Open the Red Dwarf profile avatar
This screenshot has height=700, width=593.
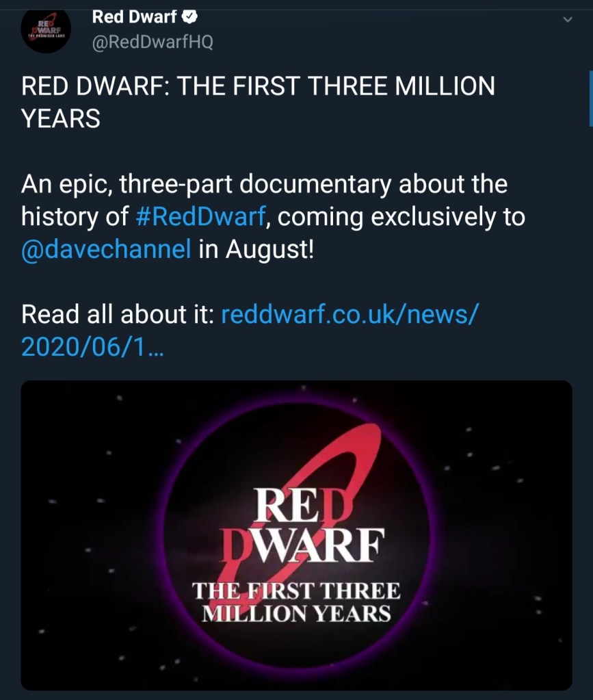coord(46,30)
